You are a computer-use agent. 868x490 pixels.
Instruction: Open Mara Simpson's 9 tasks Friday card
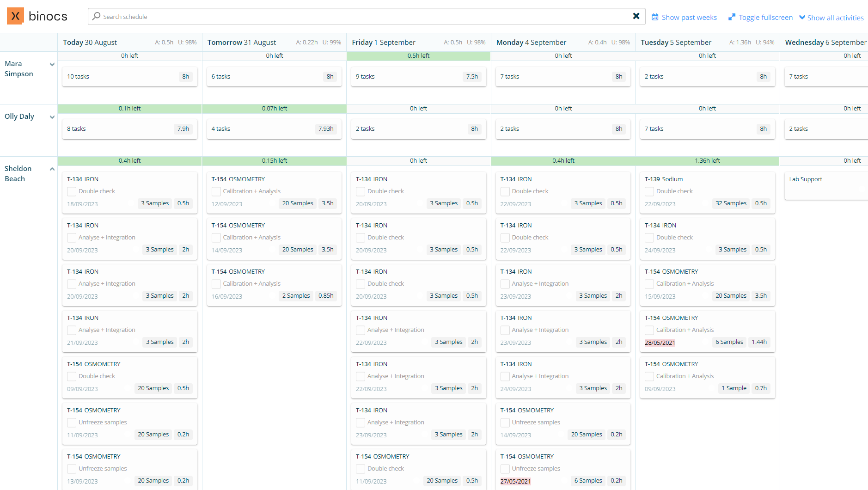point(419,77)
